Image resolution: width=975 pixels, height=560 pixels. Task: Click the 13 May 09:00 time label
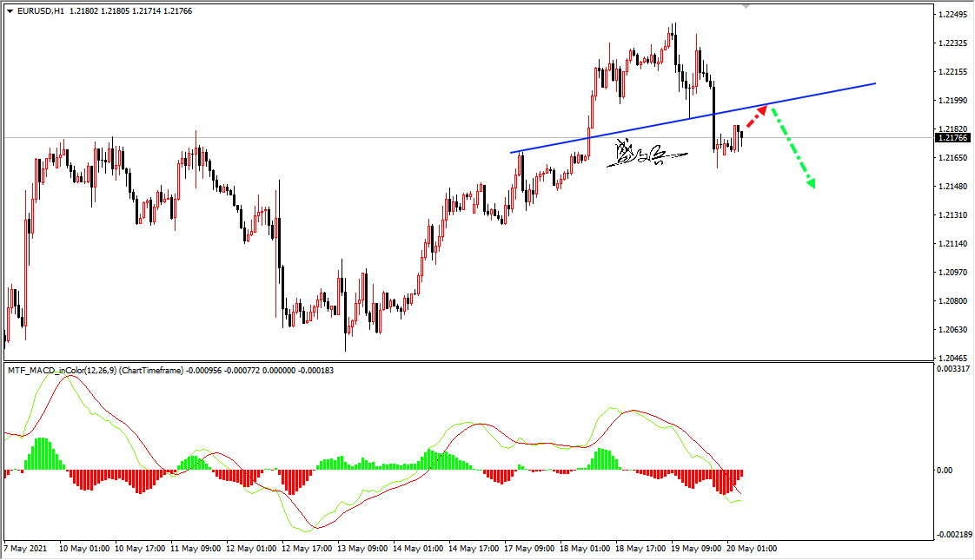(362, 548)
